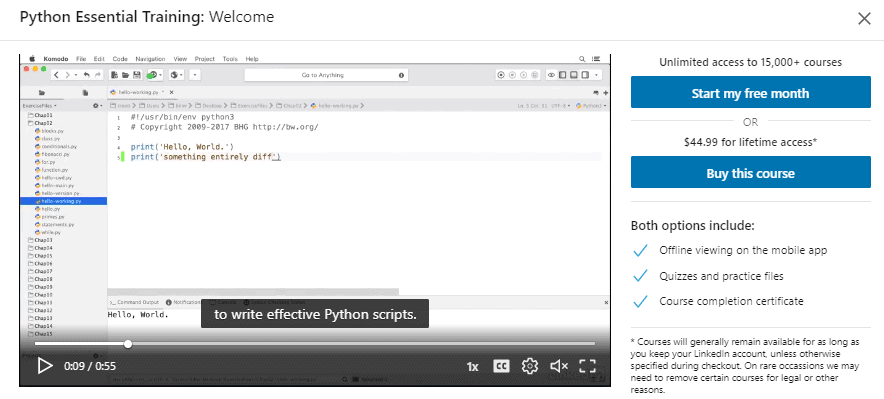Close the Python Essential Training dialog
The width and height of the screenshot is (884, 399).
(x=864, y=19)
